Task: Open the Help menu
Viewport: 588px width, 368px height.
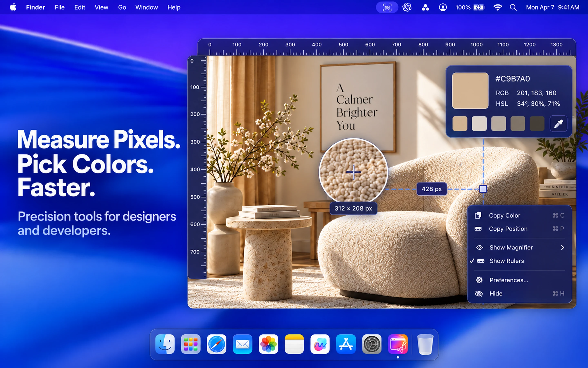Action: 174,7
